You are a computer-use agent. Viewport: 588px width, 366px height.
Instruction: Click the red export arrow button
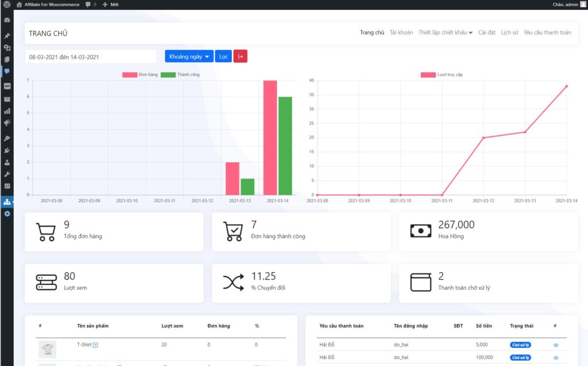coord(240,56)
